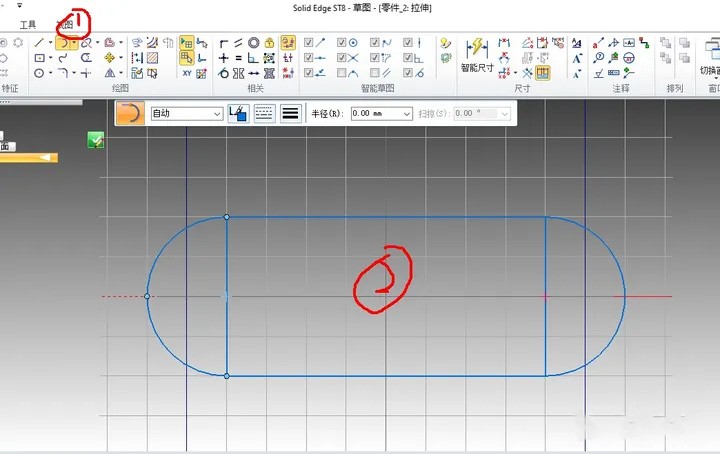Apply the Tangent relationship

224,73
